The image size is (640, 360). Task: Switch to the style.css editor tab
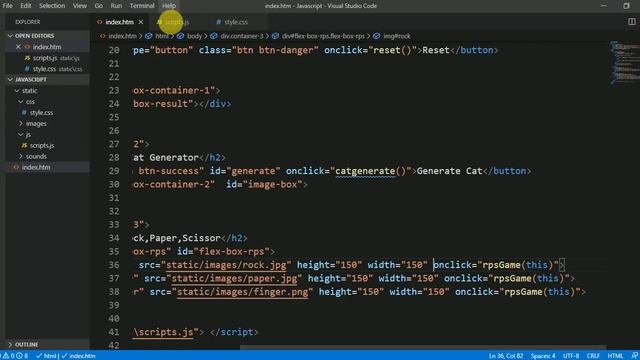[236, 22]
